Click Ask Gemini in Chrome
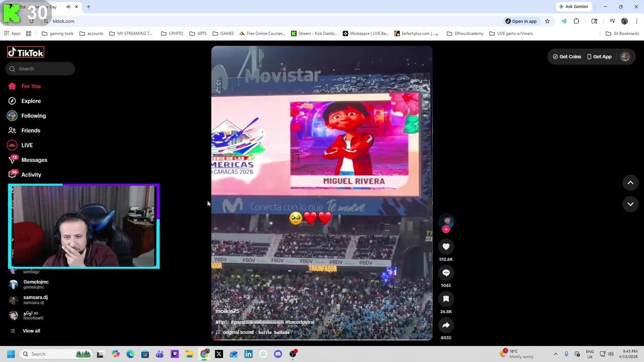The width and height of the screenshot is (644, 362). point(573,7)
